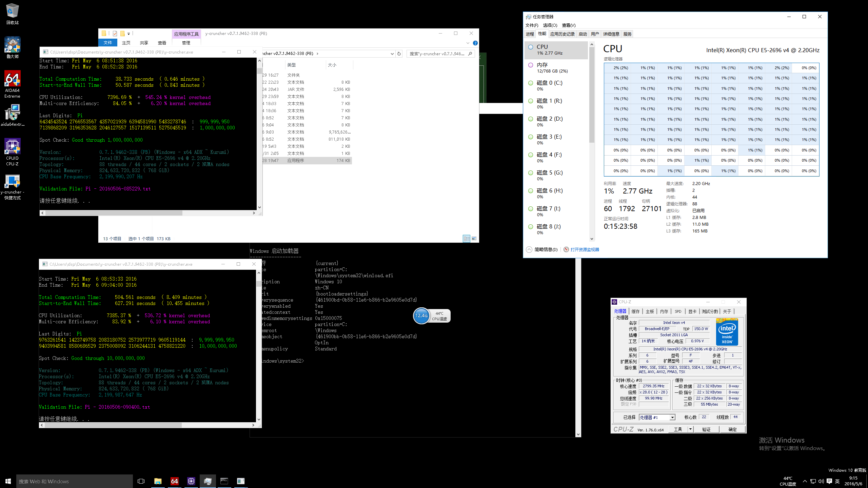The image size is (868, 488).
Task: Open Task View from the taskbar
Action: coord(141,481)
